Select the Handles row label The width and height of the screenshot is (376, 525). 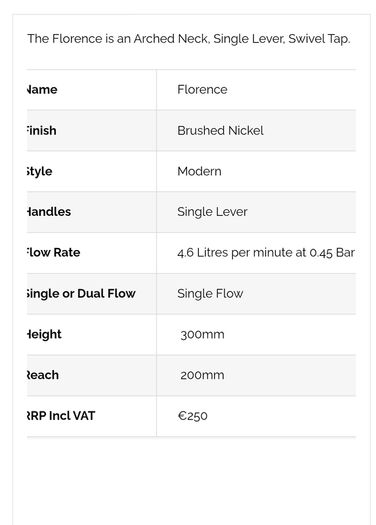(x=49, y=212)
